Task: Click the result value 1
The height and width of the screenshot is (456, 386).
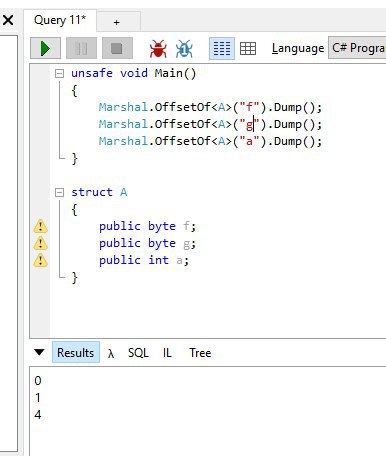Action: click(38, 397)
